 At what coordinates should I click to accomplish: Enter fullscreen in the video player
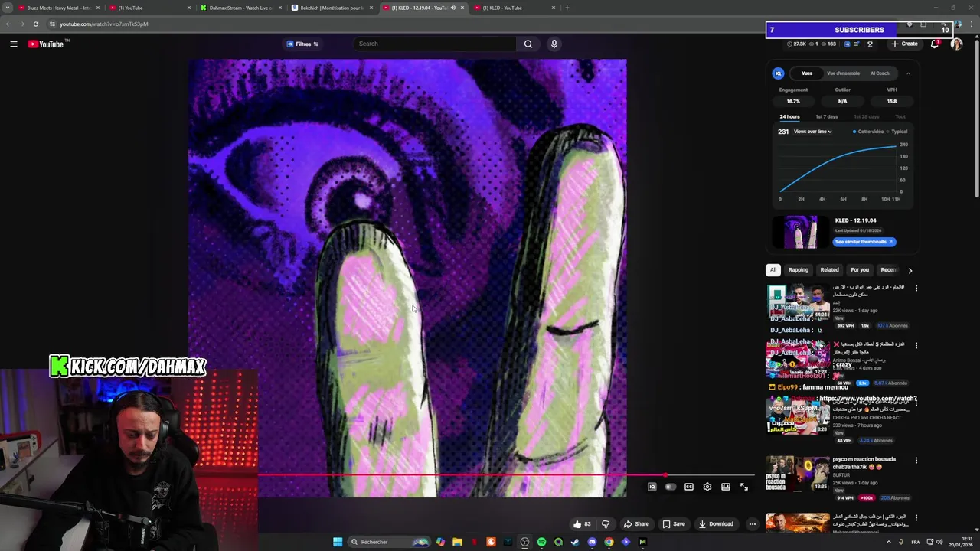coord(744,487)
